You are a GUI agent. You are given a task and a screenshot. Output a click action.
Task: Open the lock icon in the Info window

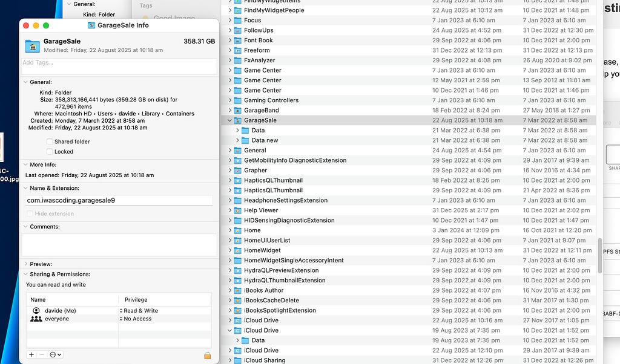click(208, 357)
